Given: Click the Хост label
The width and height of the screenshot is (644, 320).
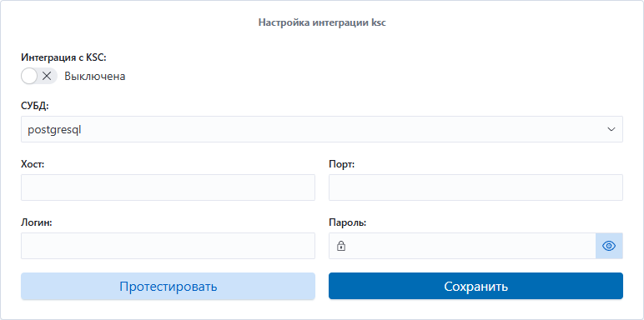Looking at the screenshot, I should [33, 164].
